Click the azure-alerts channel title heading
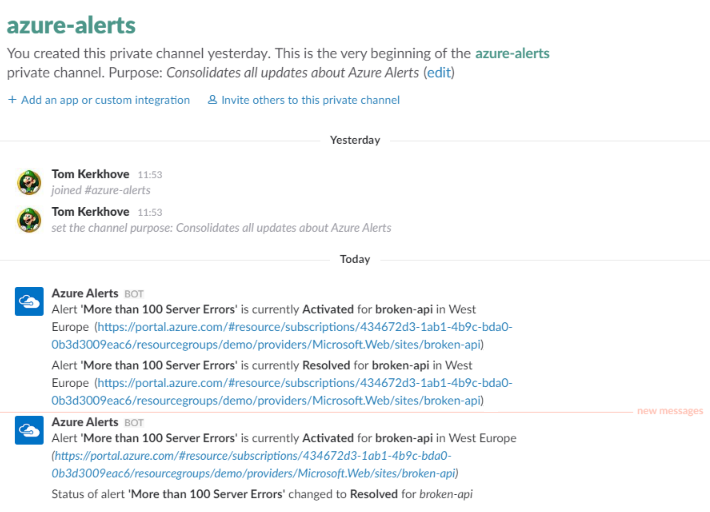The image size is (710, 512). 71,25
